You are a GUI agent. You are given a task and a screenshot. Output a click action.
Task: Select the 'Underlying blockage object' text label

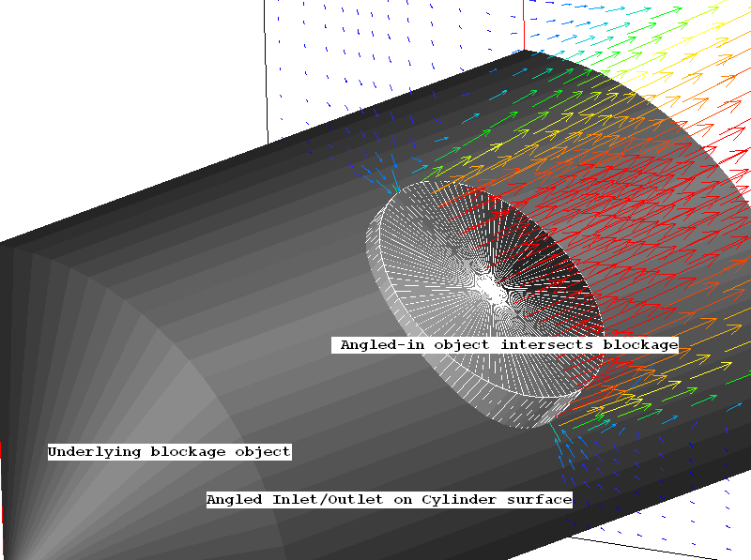[169, 452]
